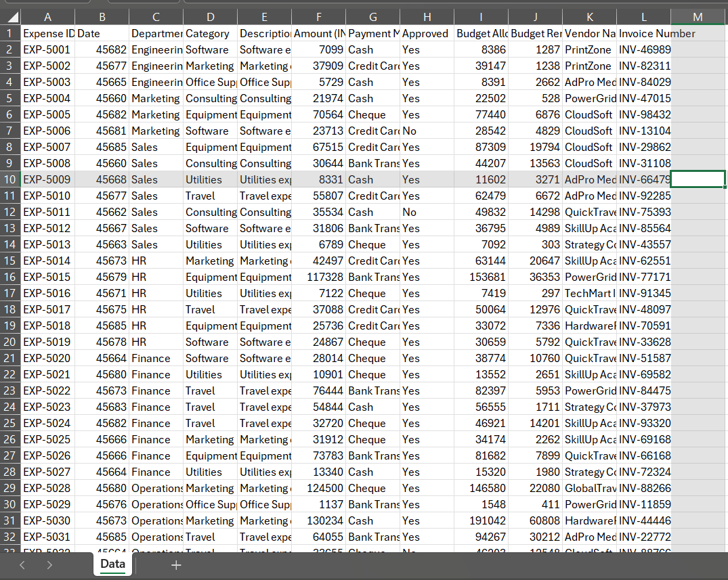The image size is (728, 580).
Task: Click 'No' in EXP-5006 row
Action: [x=427, y=131]
